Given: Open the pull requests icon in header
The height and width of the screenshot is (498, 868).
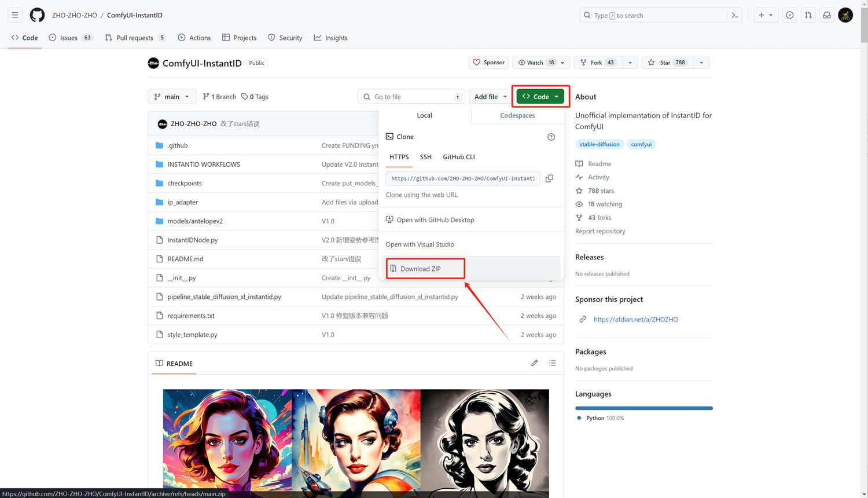Looking at the screenshot, I should click(808, 15).
